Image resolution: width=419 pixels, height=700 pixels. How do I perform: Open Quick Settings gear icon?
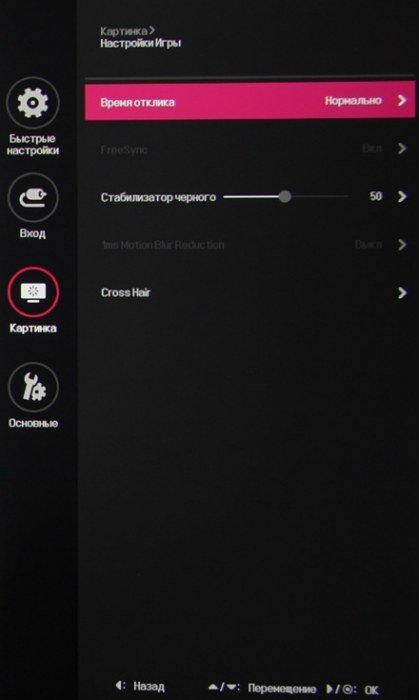pos(33,103)
